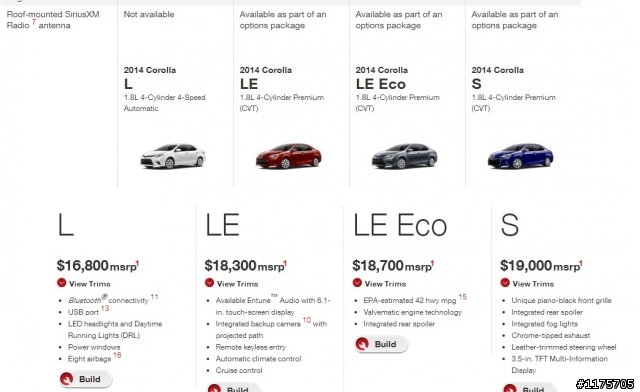The image size is (640, 392).
Task: Select the white Corolla L car image
Action: click(173, 156)
